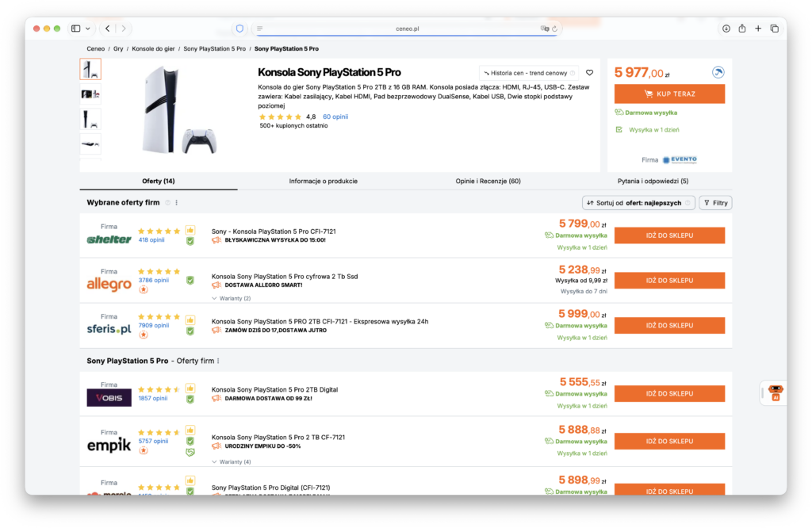Open the 7909 opinii link for sferis.pl
The height and width of the screenshot is (528, 812).
tap(153, 325)
